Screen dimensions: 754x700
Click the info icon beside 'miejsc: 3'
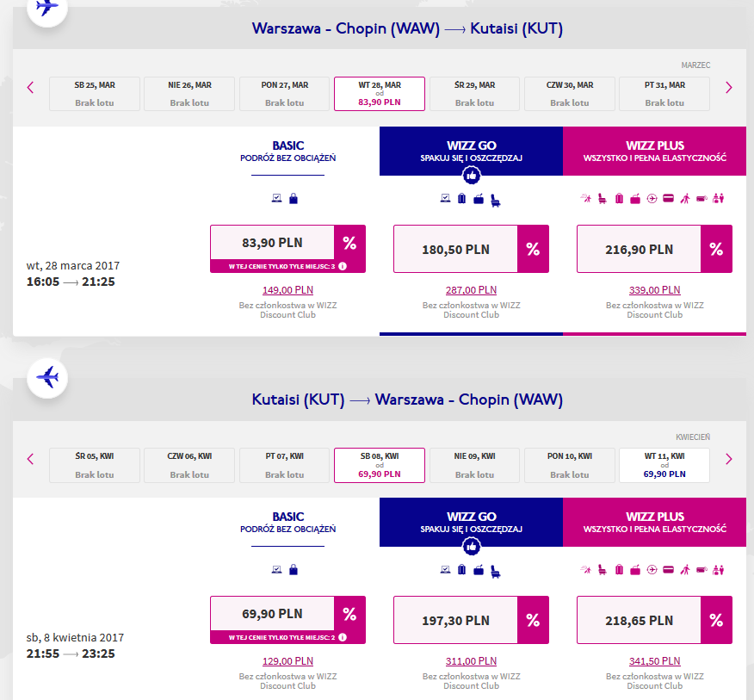343,266
